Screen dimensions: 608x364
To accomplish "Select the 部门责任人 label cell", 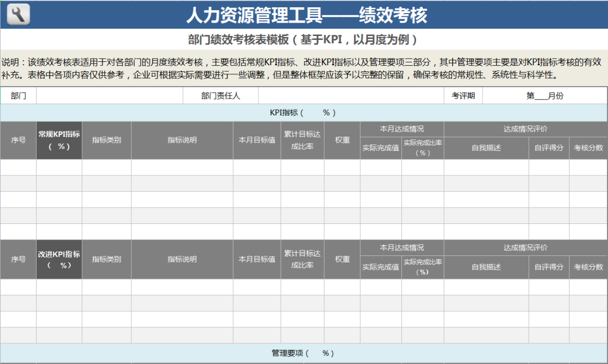I will (x=221, y=96).
